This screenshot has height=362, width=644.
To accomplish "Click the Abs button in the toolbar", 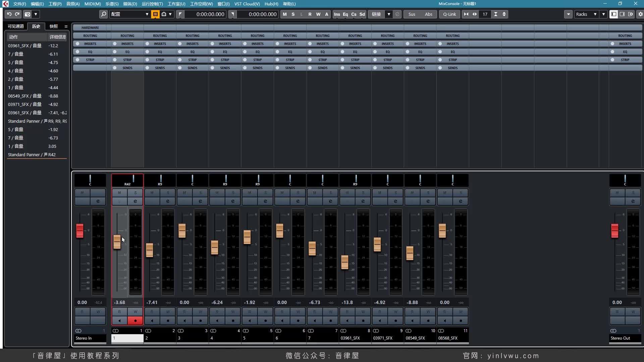I will (x=428, y=14).
